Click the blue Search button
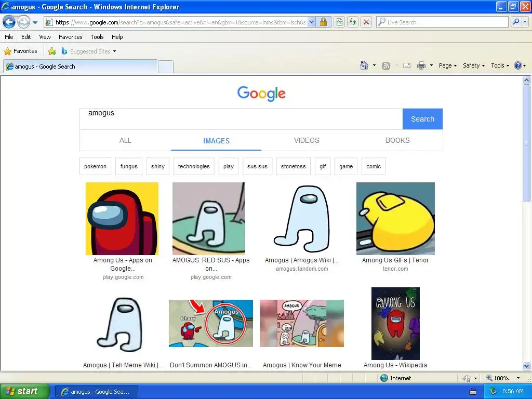Screen dimensions: 532x399 tap(422, 119)
